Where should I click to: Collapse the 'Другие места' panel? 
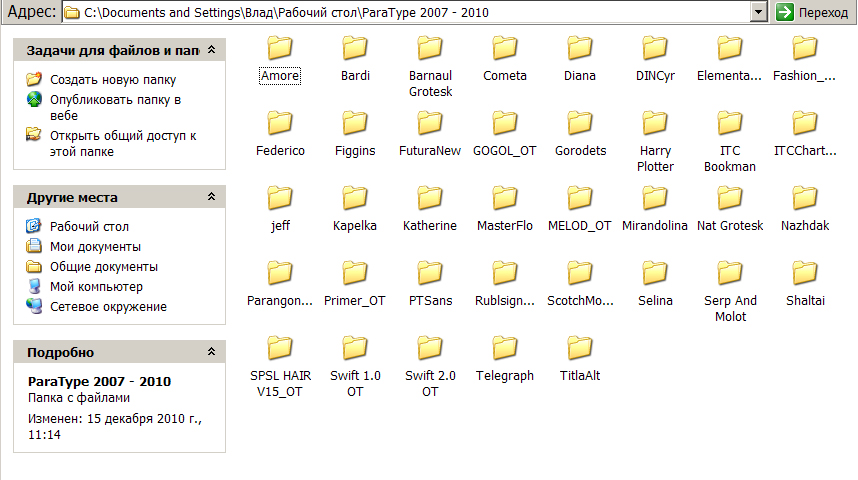click(x=211, y=196)
